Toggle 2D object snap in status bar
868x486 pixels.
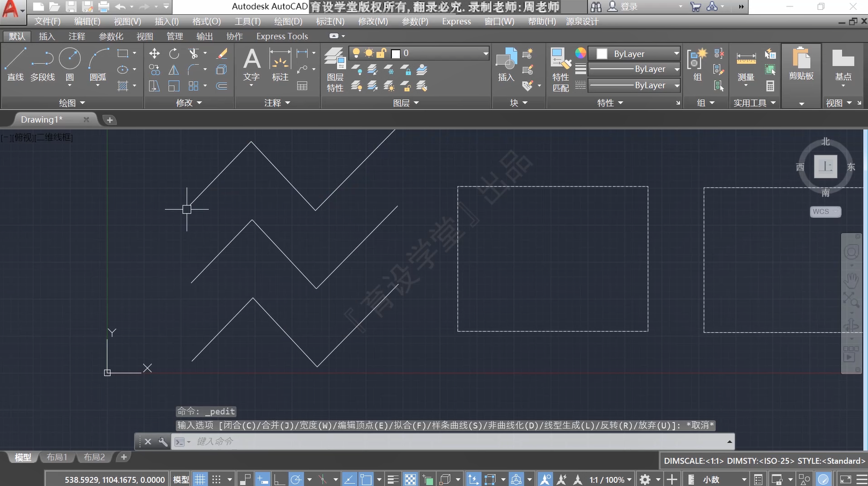click(366, 479)
